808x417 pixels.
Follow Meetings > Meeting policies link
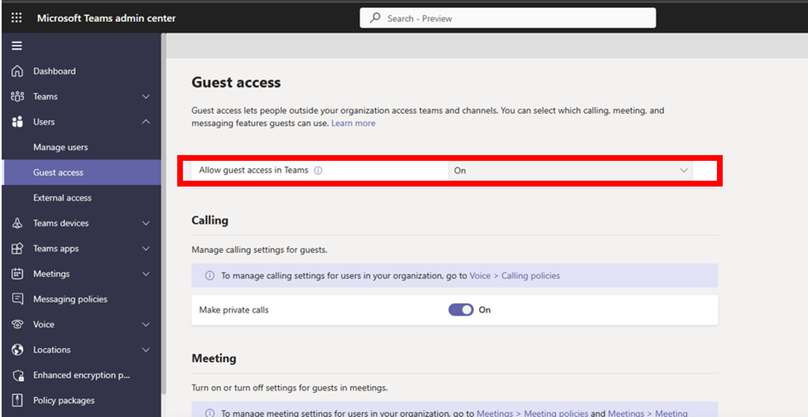[x=532, y=413]
